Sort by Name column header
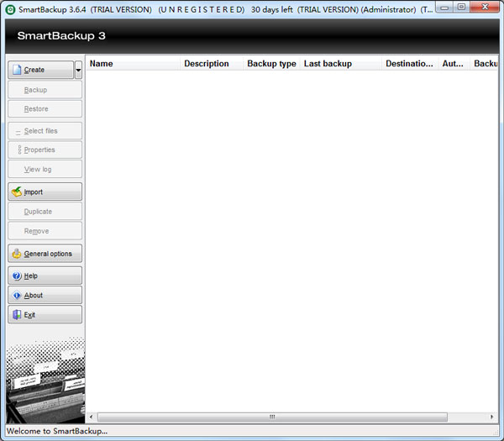504x441 pixels. click(x=133, y=64)
